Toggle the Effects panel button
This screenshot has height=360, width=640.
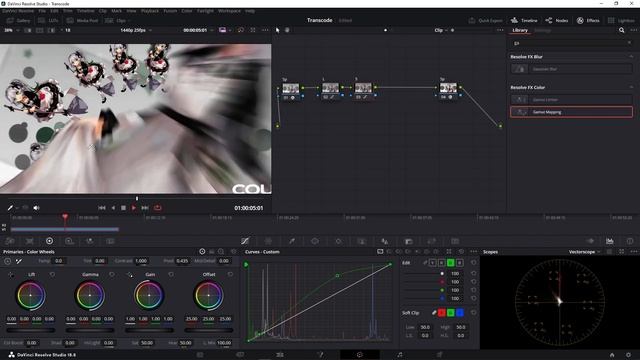(x=588, y=20)
